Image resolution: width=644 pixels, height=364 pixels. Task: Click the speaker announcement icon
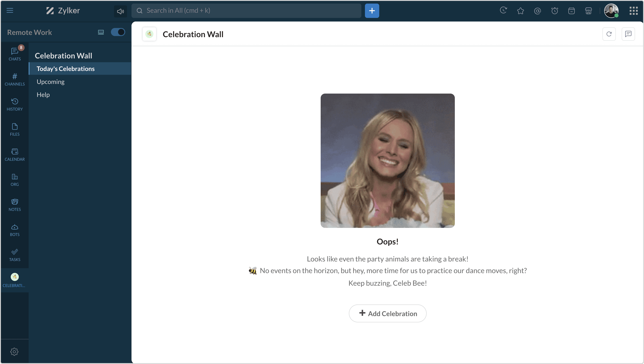[x=121, y=11]
